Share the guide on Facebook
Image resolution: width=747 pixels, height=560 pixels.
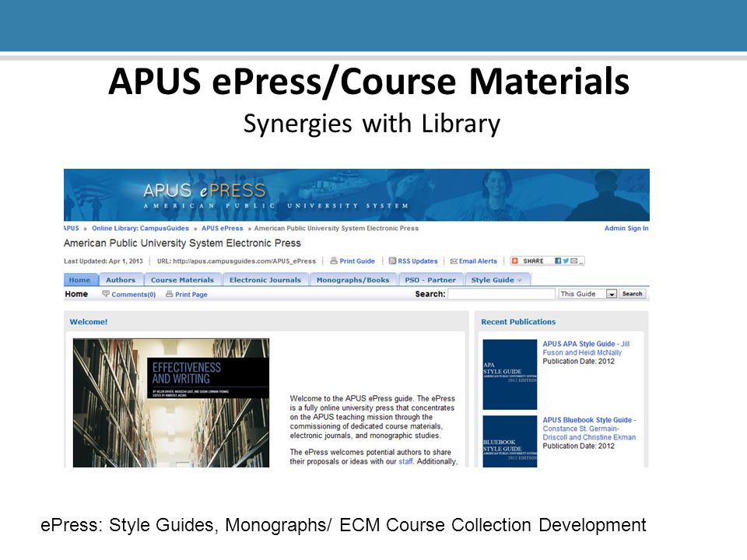click(558, 261)
